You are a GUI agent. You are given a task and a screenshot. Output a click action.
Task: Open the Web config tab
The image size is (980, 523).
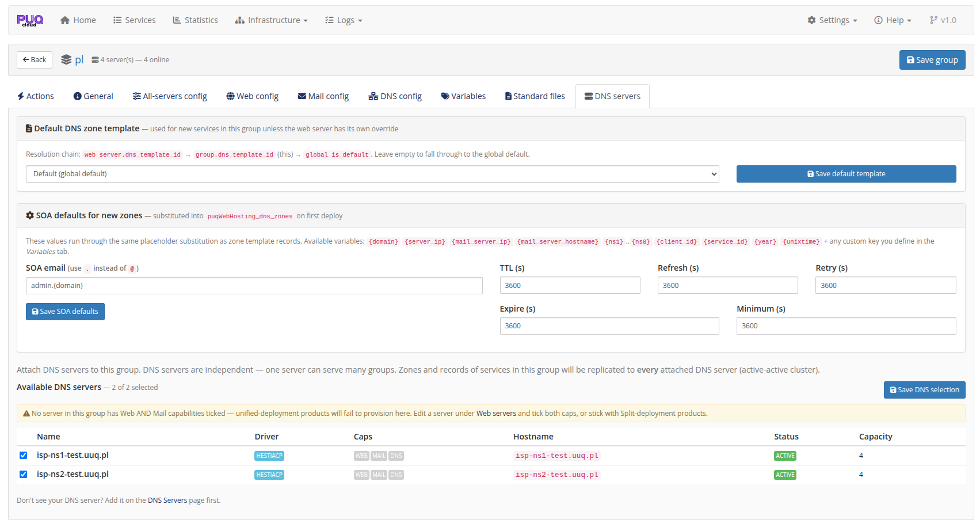click(x=252, y=96)
